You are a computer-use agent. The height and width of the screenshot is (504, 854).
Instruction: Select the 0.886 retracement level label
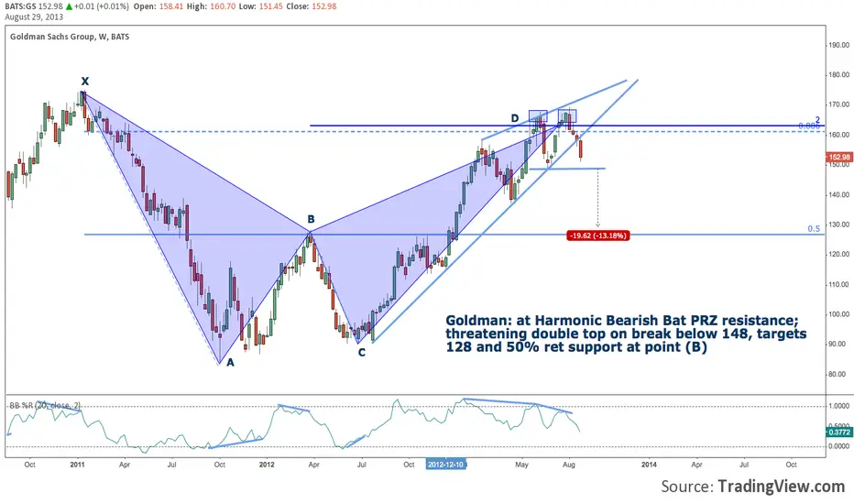809,126
